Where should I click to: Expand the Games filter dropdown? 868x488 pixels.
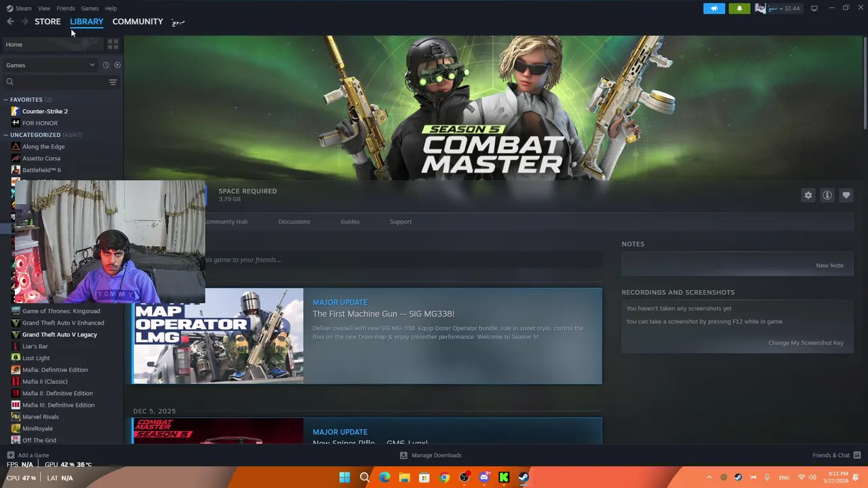(51, 65)
